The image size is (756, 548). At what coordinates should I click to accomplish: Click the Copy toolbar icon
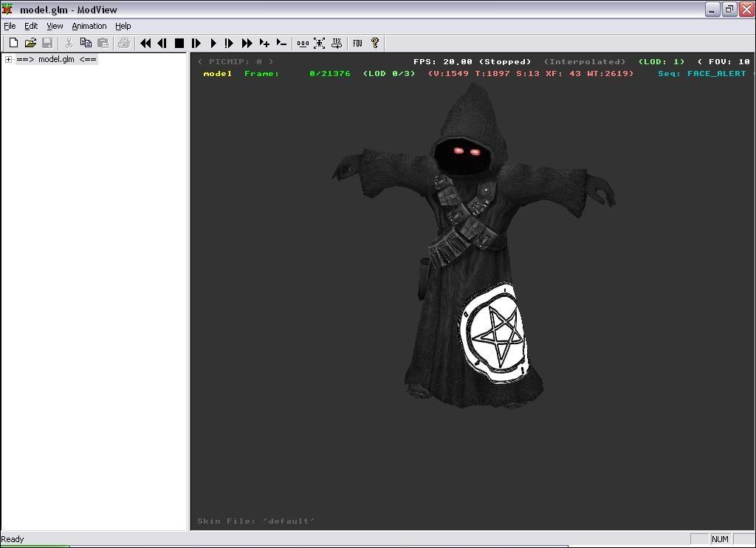tap(86, 44)
